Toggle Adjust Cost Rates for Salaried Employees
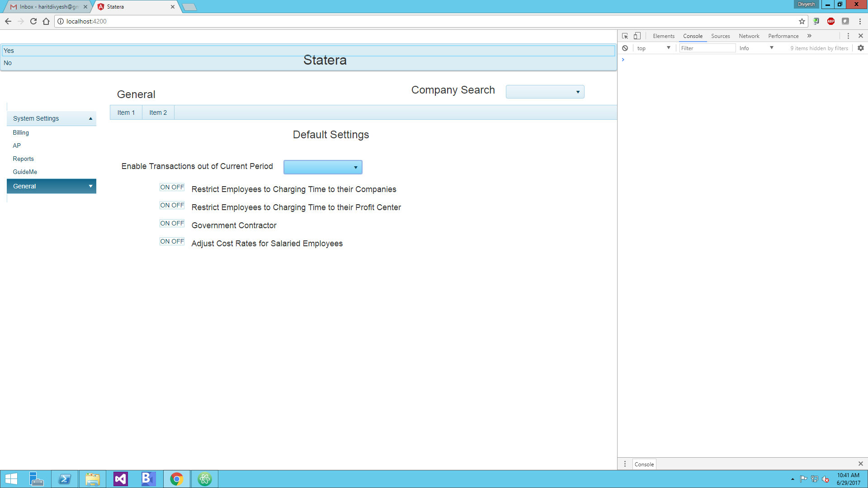 172,242
